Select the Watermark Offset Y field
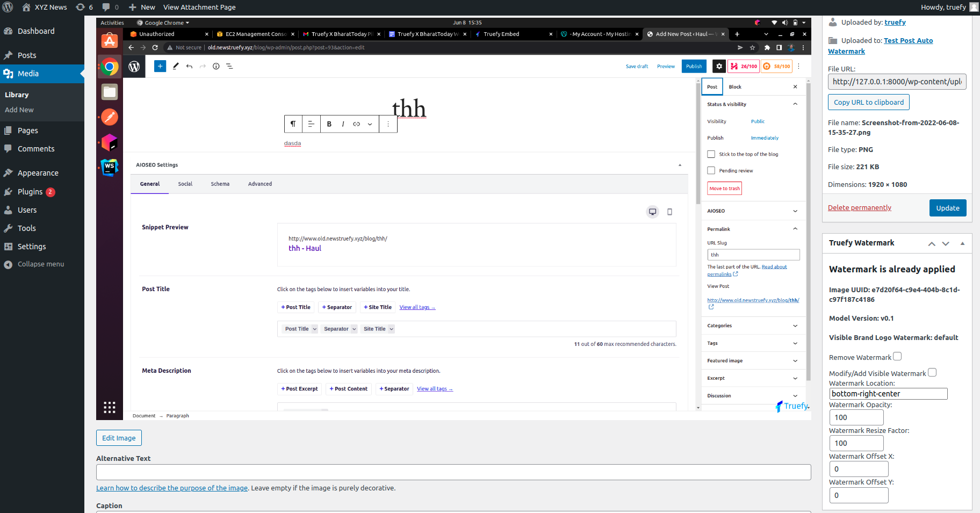 (859, 495)
